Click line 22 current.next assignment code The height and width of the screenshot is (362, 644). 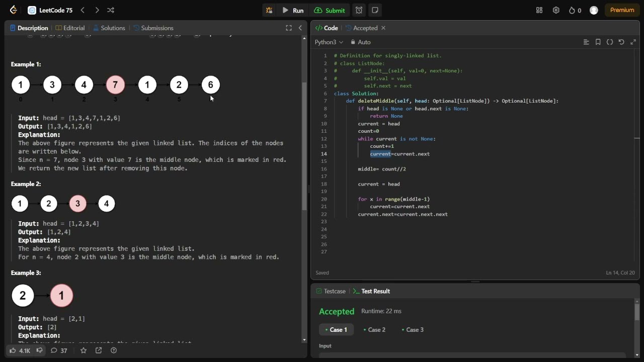click(x=403, y=214)
